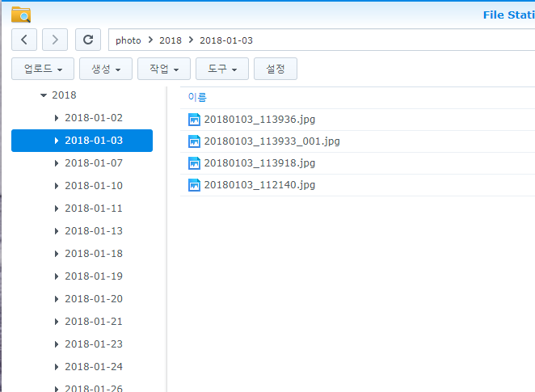The image size is (535, 392).
Task: Open the 도구 dropdown menu
Action: click(222, 69)
